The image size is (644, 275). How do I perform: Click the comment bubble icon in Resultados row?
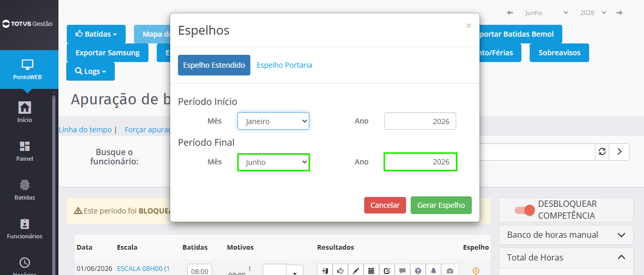[402, 270]
